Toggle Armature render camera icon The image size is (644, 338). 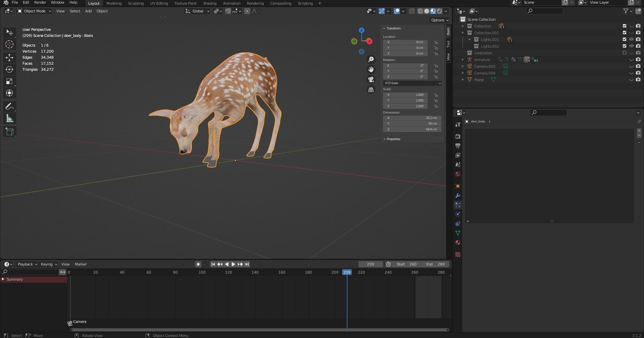(638, 59)
